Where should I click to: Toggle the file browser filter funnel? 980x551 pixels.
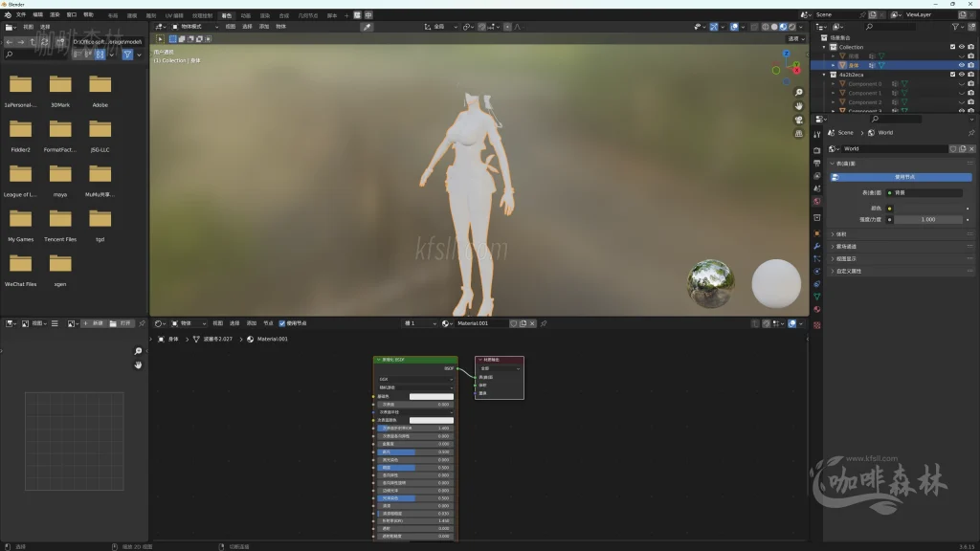127,55
